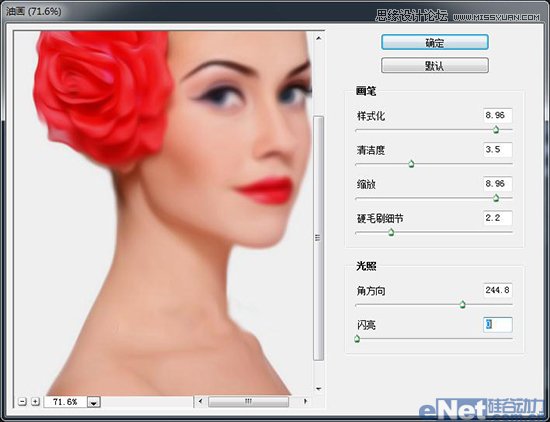Click the preview vertical scrollbar thumb

tap(318, 238)
